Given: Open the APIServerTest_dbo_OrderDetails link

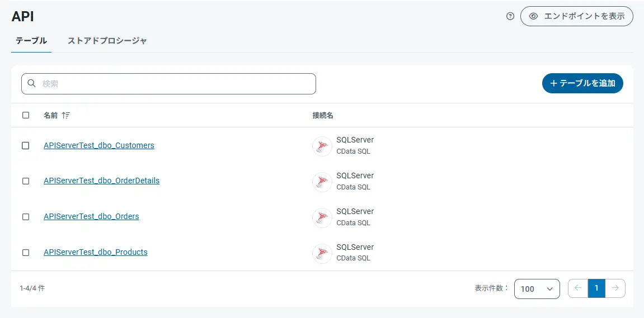Looking at the screenshot, I should [101, 181].
